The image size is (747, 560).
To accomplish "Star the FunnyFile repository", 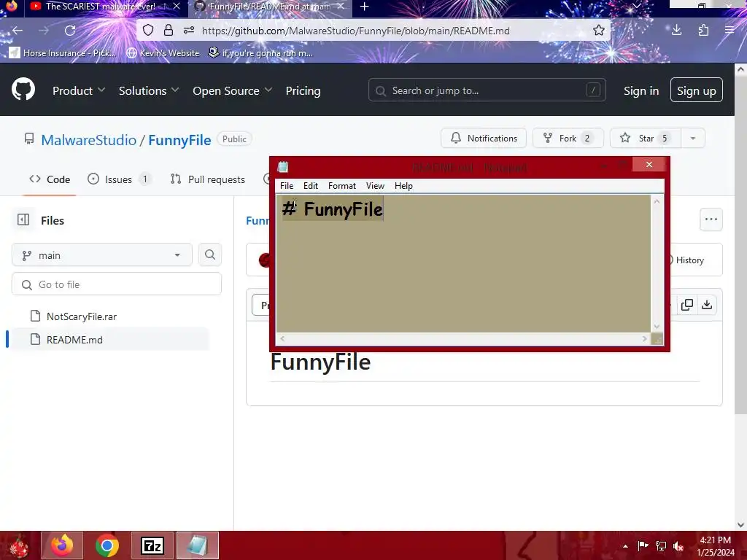I will click(x=645, y=138).
